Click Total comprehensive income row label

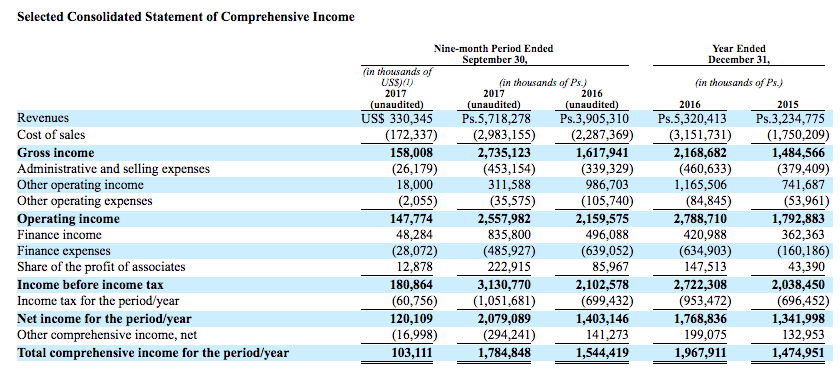click(x=153, y=353)
